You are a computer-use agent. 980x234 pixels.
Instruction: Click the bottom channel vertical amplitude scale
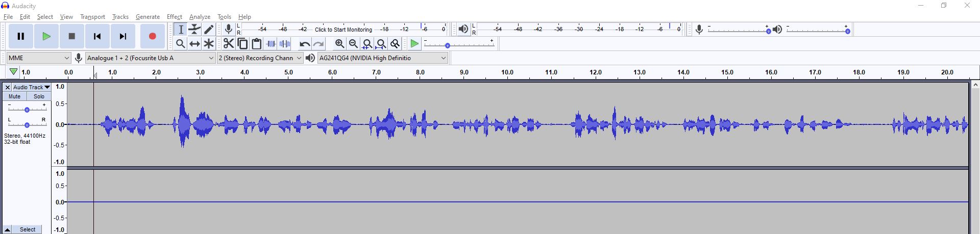tap(60, 202)
